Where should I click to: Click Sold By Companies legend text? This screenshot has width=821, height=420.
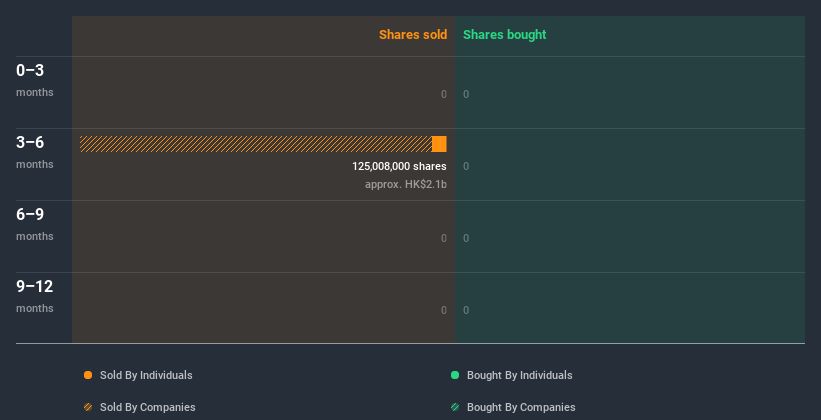click(x=148, y=407)
